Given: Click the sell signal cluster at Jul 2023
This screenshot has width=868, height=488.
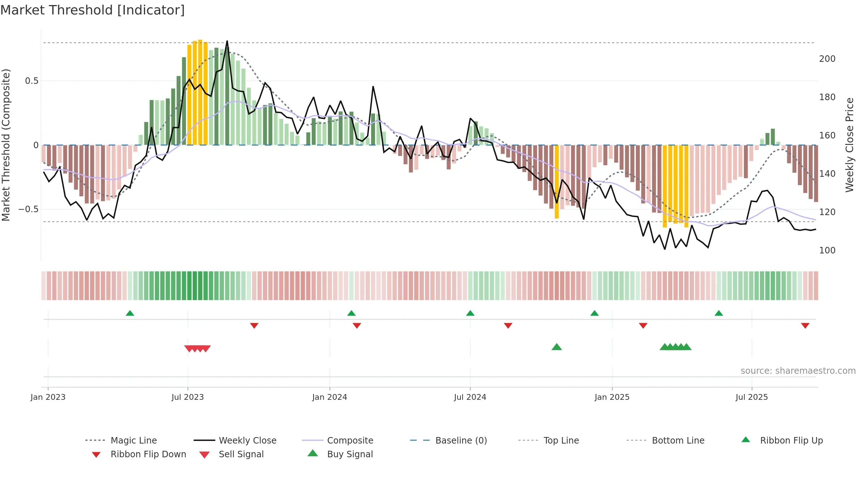Looking at the screenshot, I should [x=197, y=348].
